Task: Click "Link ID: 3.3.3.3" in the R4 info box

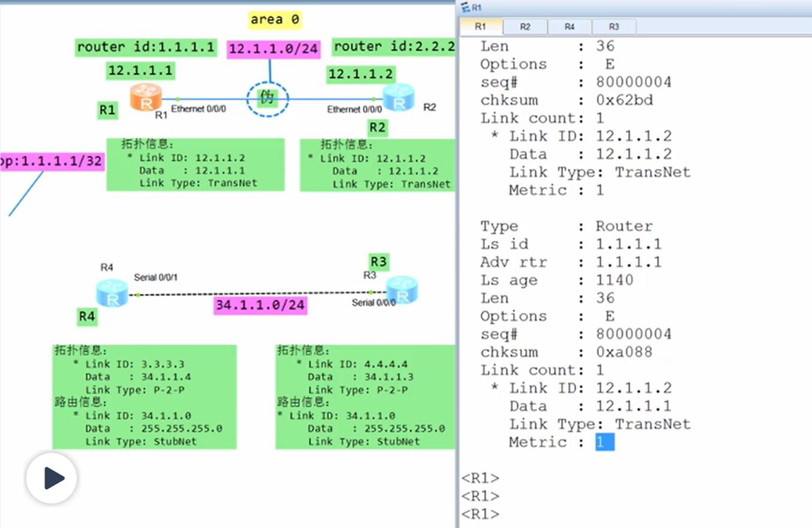Action: point(134,364)
